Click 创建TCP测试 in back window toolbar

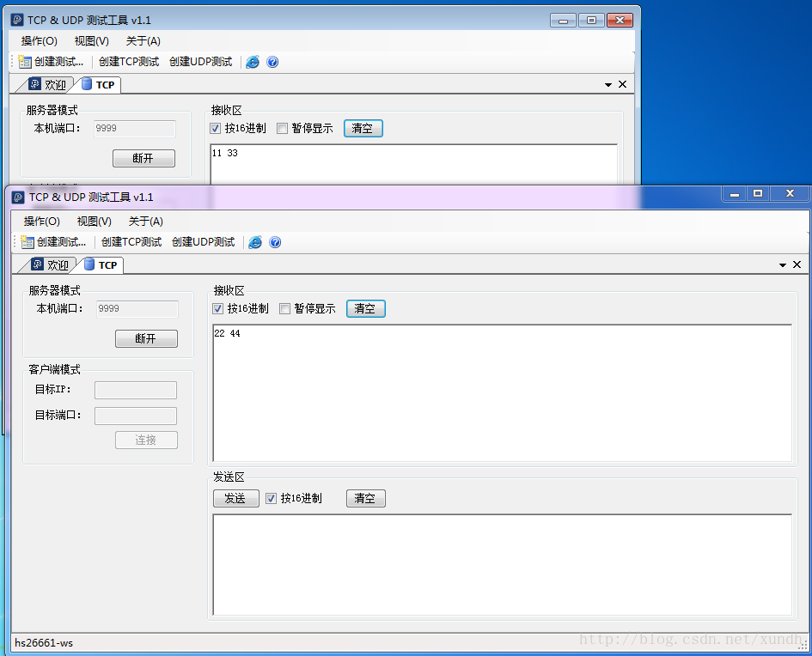click(129, 62)
